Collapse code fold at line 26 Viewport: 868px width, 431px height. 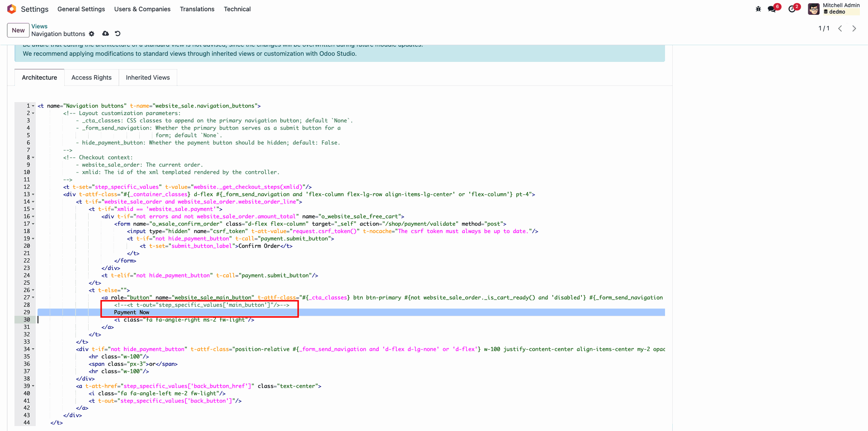point(33,290)
